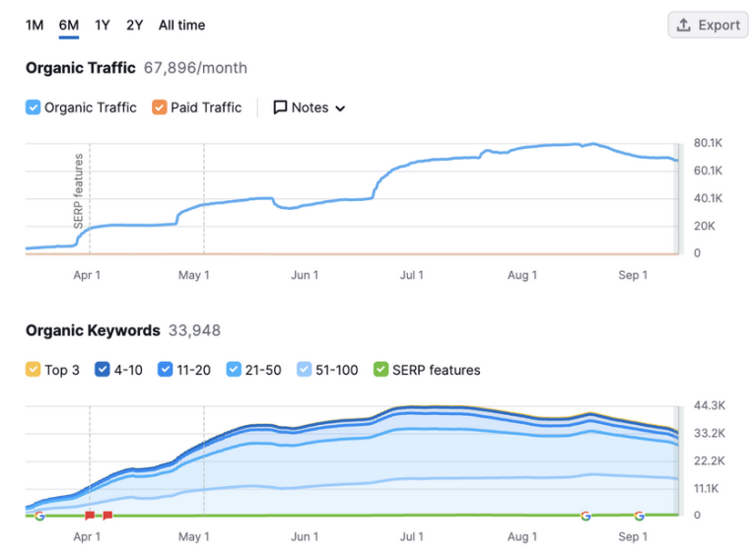Select the 1Y time range tab
Viewport: 755px width, 560px height.
point(103,25)
